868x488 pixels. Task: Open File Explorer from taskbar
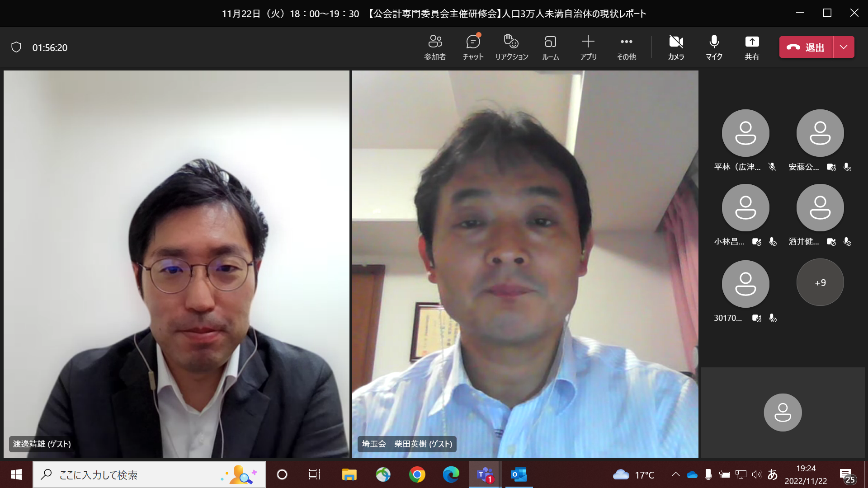point(349,474)
